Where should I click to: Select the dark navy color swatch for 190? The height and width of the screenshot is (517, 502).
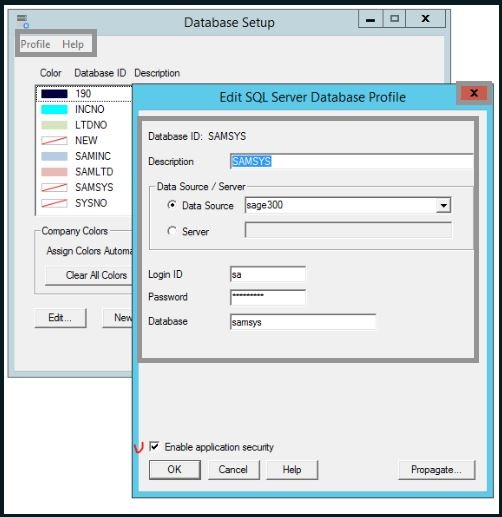[x=54, y=94]
